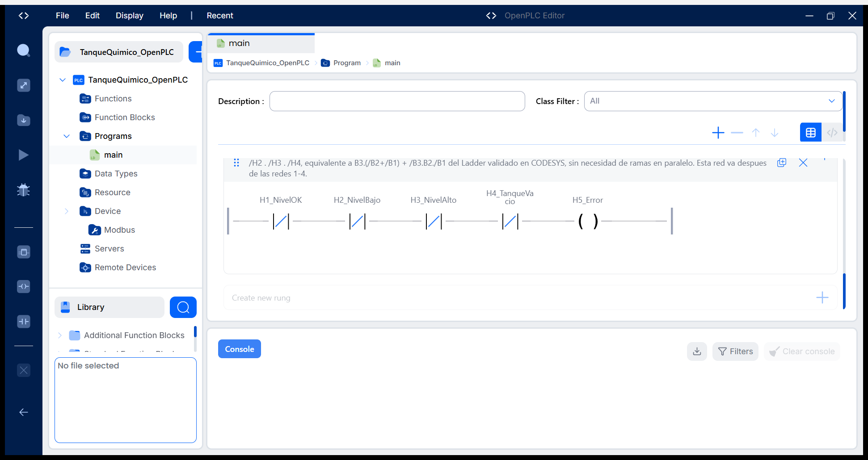Click the download icon in left sidebar
Image resolution: width=868 pixels, height=460 pixels.
[x=24, y=120]
